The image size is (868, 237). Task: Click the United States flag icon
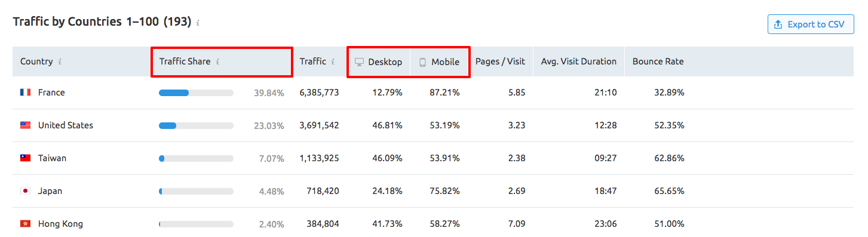25,125
